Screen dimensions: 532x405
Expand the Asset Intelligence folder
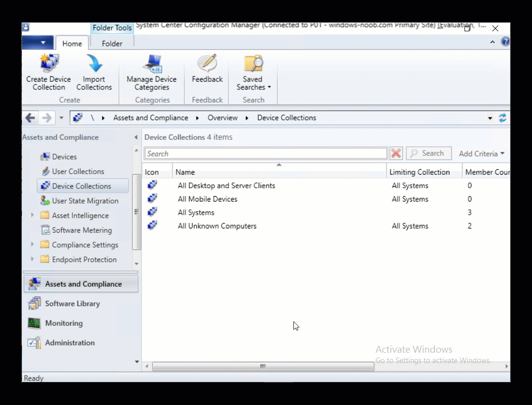coord(32,215)
